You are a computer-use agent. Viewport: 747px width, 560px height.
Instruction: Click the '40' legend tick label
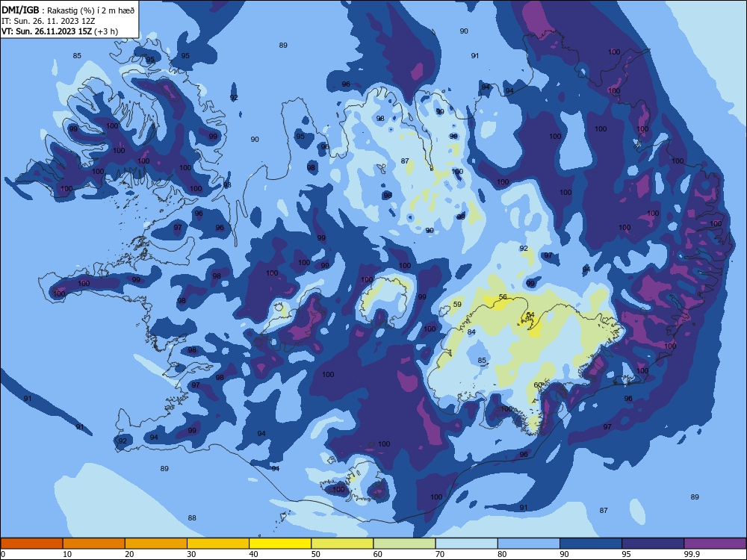tap(253, 554)
